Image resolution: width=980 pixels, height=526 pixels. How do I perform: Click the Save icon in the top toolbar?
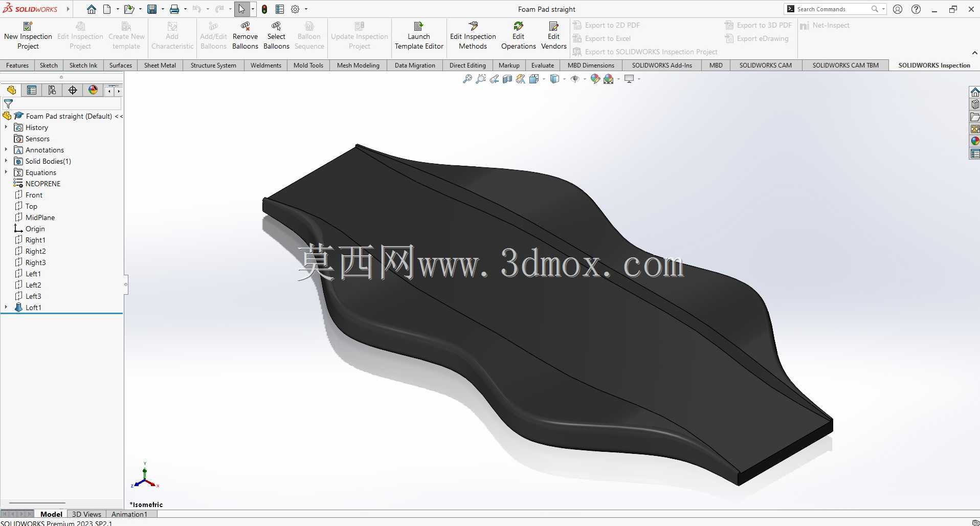152,9
